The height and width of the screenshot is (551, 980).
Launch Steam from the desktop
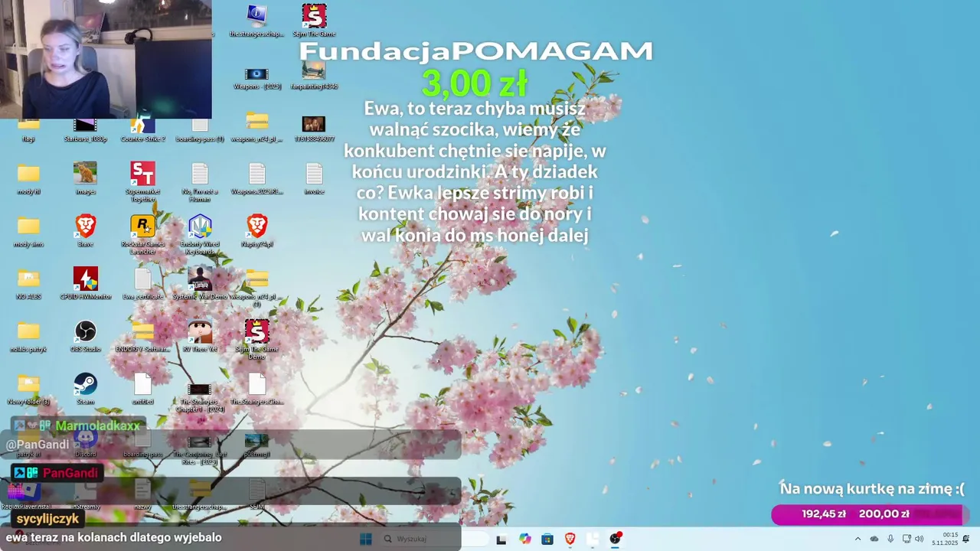pyautogui.click(x=85, y=387)
